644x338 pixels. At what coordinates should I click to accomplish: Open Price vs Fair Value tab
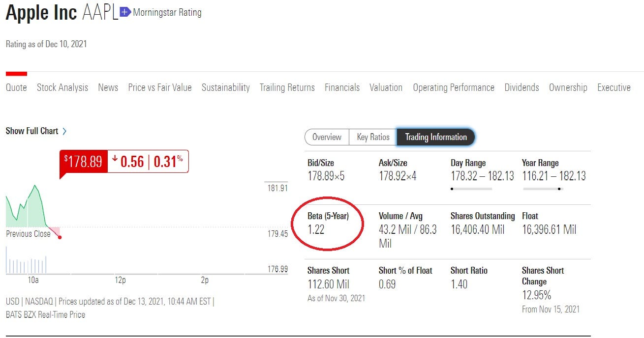point(160,87)
